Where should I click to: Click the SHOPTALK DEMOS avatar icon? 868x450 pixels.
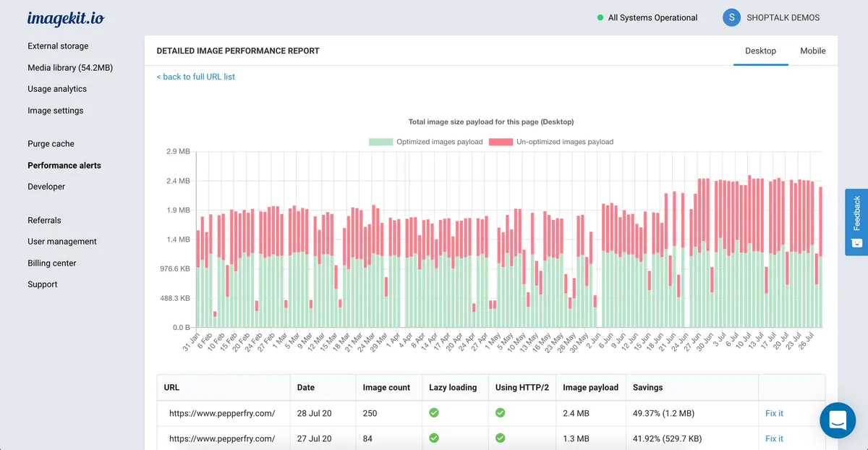tap(731, 18)
